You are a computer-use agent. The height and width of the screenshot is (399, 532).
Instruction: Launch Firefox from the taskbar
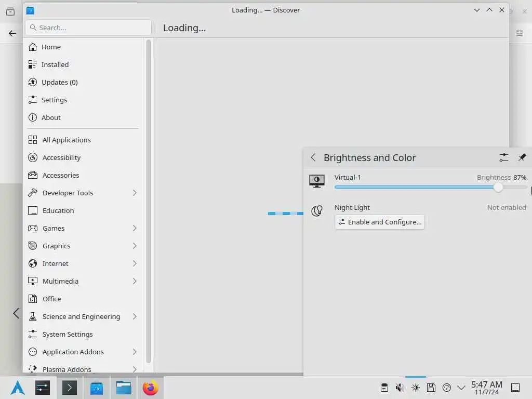[x=150, y=388]
